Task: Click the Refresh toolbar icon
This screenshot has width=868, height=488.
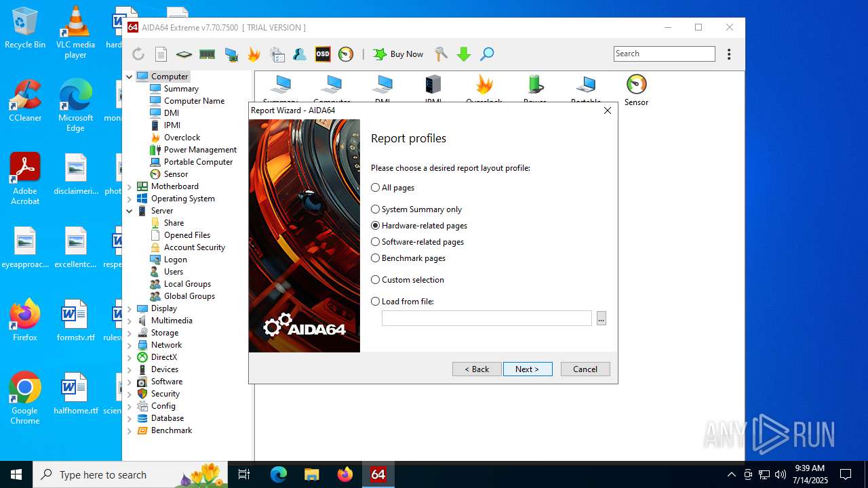Action: click(x=138, y=54)
